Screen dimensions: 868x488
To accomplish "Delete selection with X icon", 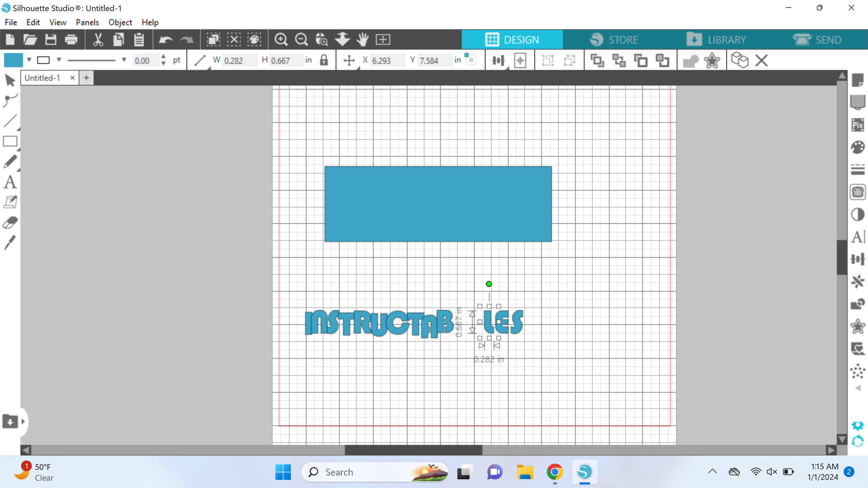I will tap(761, 61).
